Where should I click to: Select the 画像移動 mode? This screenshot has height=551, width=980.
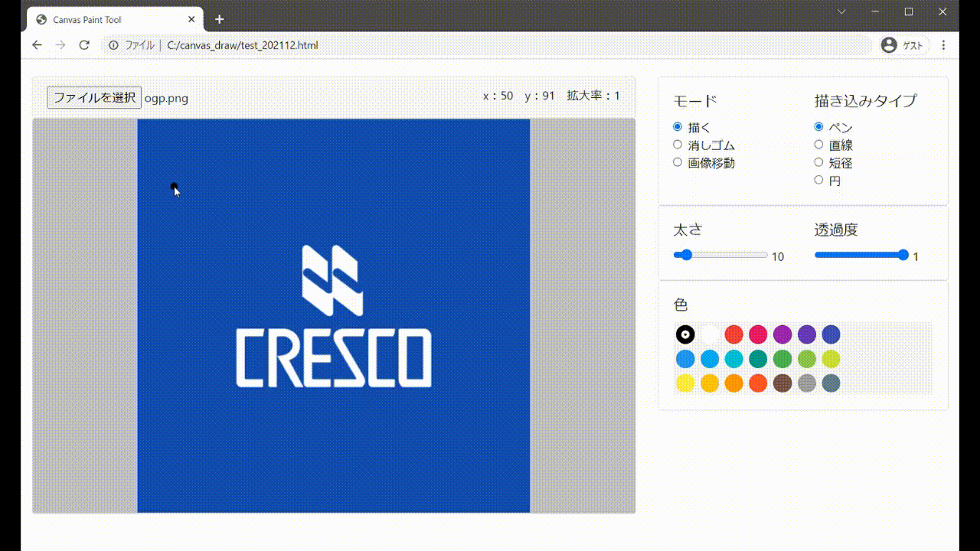[678, 162]
